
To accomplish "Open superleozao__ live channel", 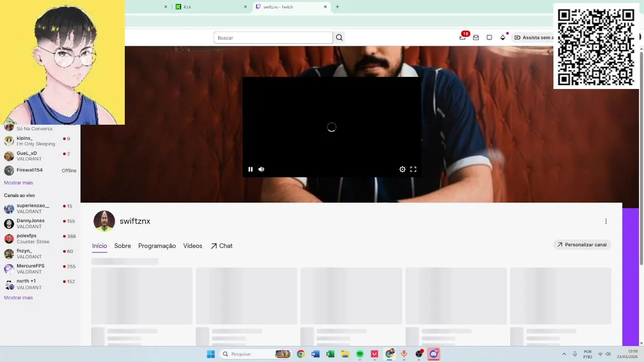I will pyautogui.click(x=40, y=209).
